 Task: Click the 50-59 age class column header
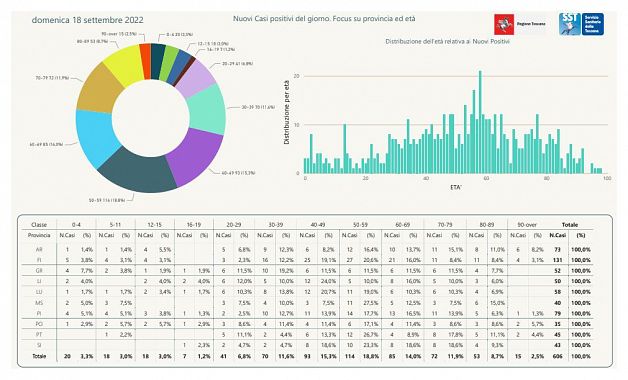coord(360,225)
